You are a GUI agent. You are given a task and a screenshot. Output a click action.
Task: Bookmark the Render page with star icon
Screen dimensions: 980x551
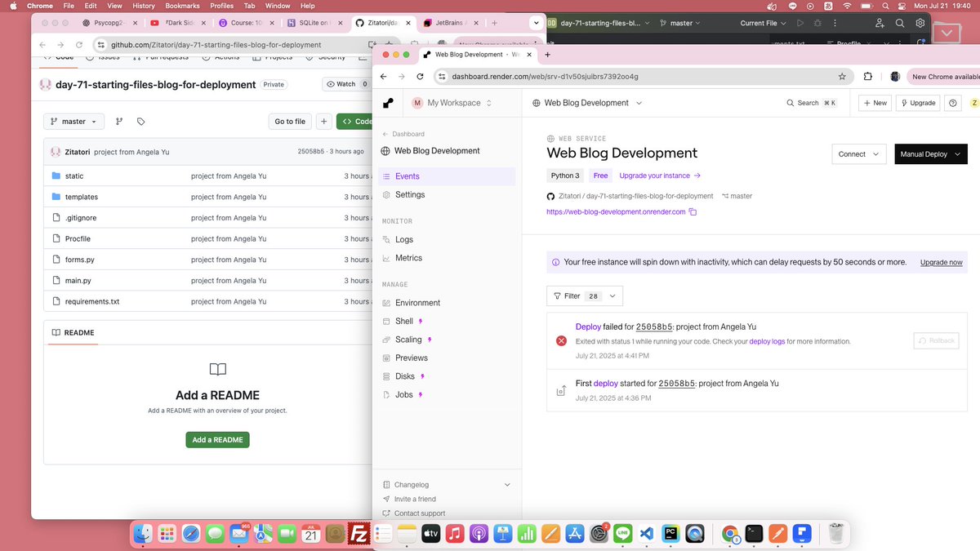point(842,77)
